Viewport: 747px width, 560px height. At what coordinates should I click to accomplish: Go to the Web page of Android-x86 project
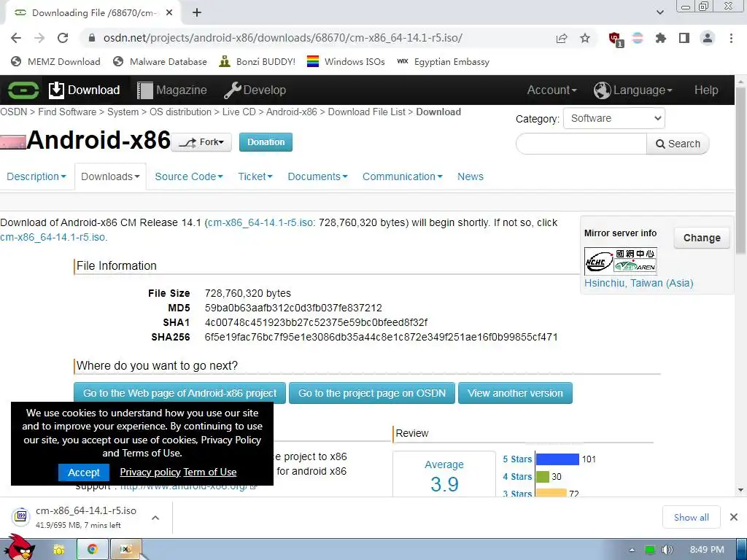(179, 393)
